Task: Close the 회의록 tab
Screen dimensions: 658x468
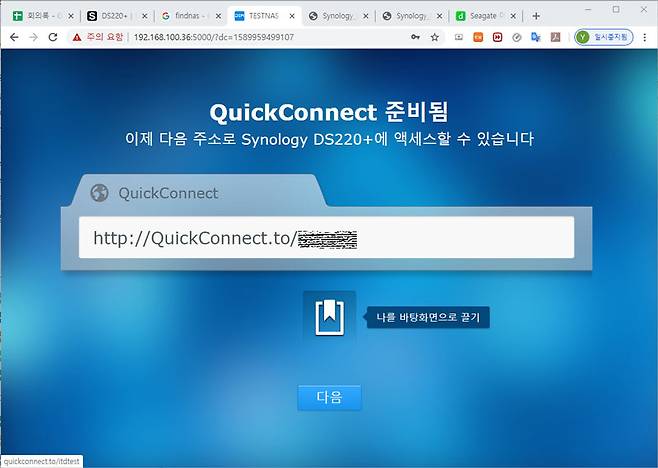Action: click(71, 16)
